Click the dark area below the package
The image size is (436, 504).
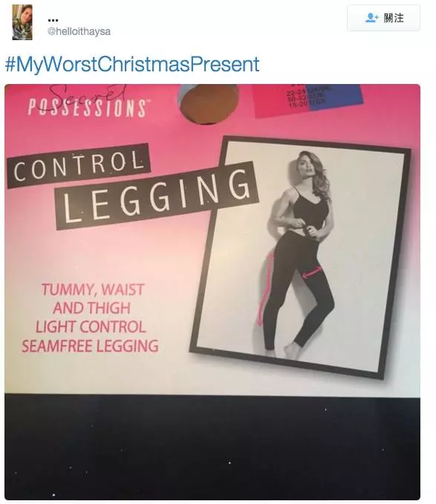[212, 448]
